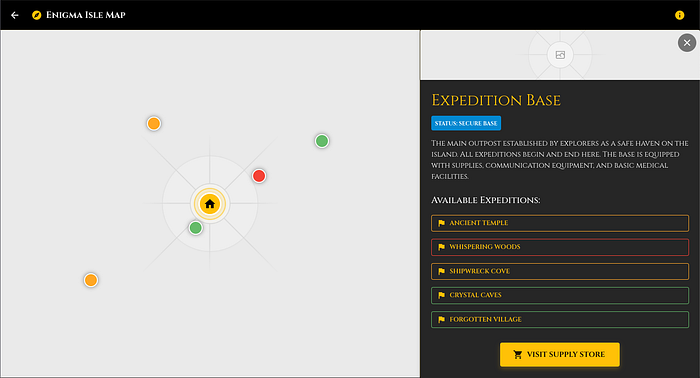Pick the Forgotten Village expedition
Image resolution: width=700 pixels, height=378 pixels.
point(560,320)
